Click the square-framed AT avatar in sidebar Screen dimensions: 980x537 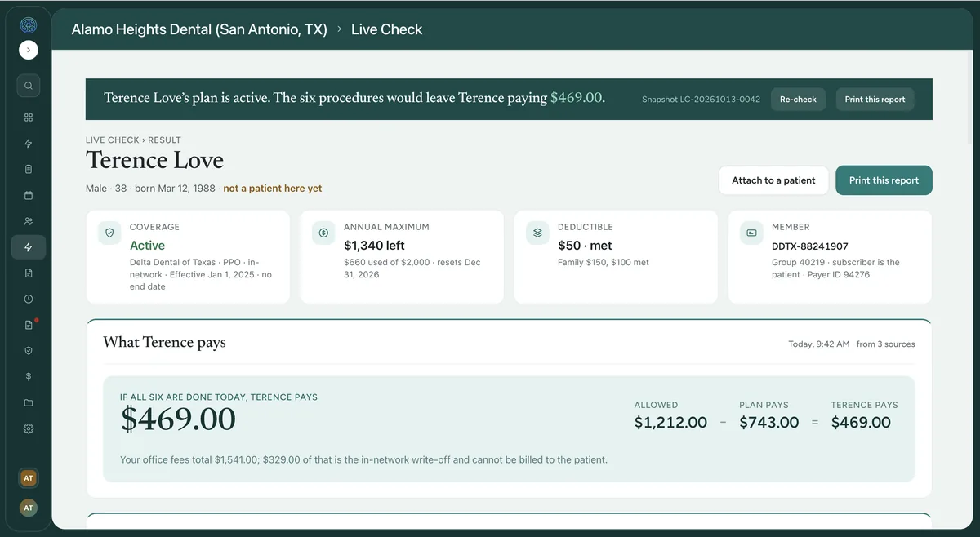click(x=29, y=477)
